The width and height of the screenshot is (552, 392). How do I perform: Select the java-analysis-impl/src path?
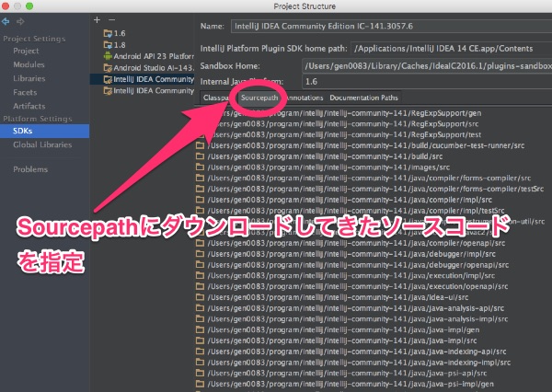click(358, 319)
